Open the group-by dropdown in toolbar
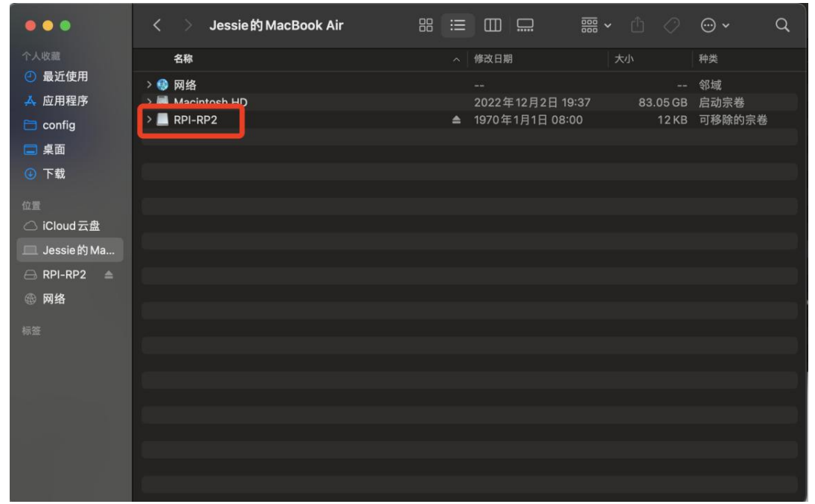815x504 pixels. click(x=595, y=26)
